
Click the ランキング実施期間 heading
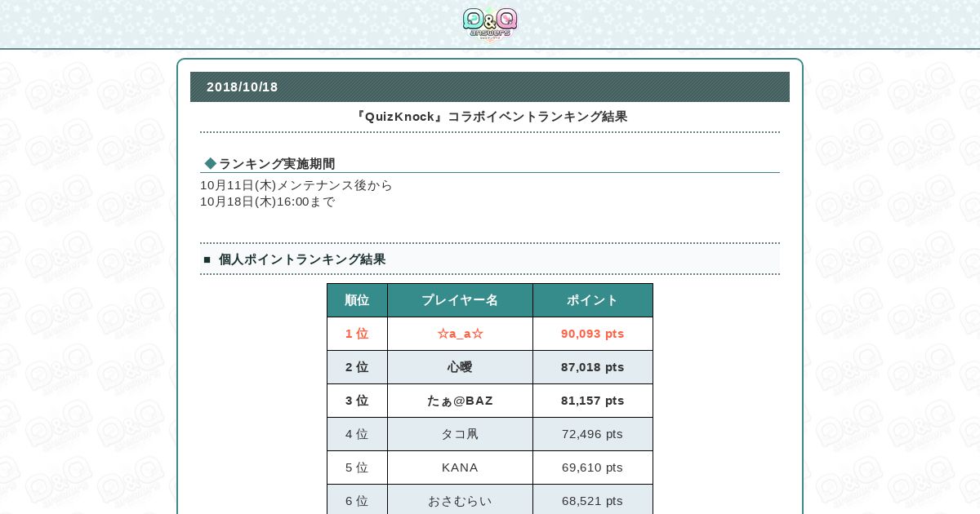[x=277, y=164]
